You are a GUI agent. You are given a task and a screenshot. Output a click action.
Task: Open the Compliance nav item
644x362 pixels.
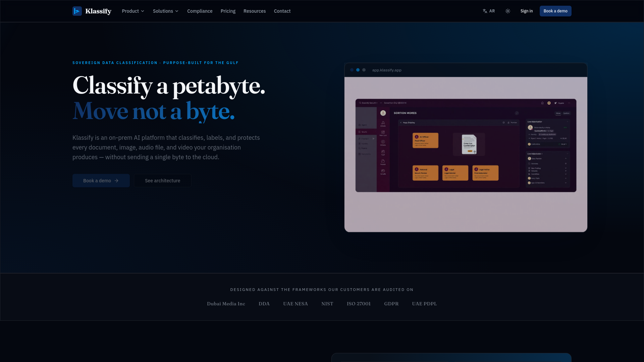200,11
